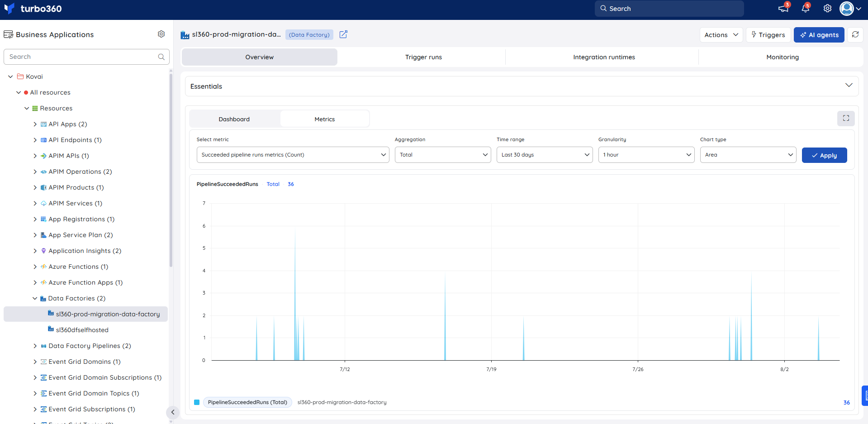This screenshot has height=424, width=868.
Task: Expand the APIM Operations node
Action: 35,172
